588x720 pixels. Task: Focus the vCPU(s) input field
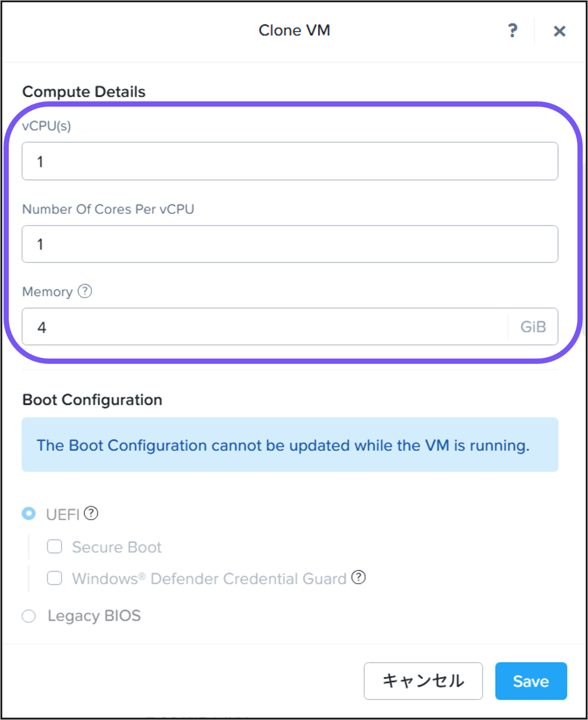290,161
